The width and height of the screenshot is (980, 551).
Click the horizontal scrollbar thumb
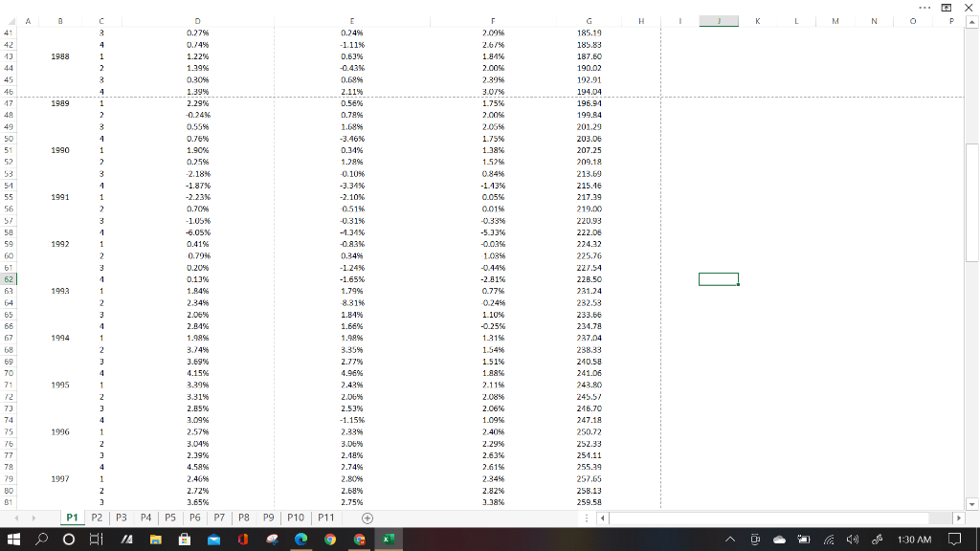[x=768, y=518]
